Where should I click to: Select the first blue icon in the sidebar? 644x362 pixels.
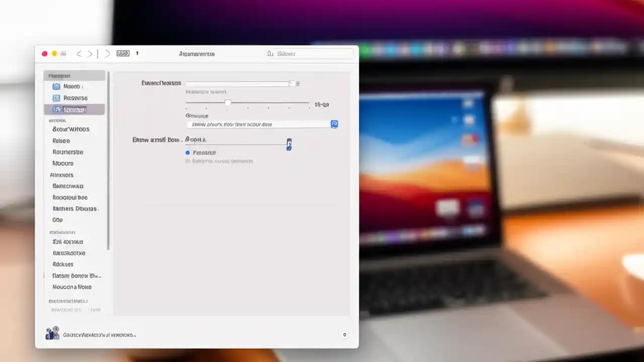pos(56,86)
